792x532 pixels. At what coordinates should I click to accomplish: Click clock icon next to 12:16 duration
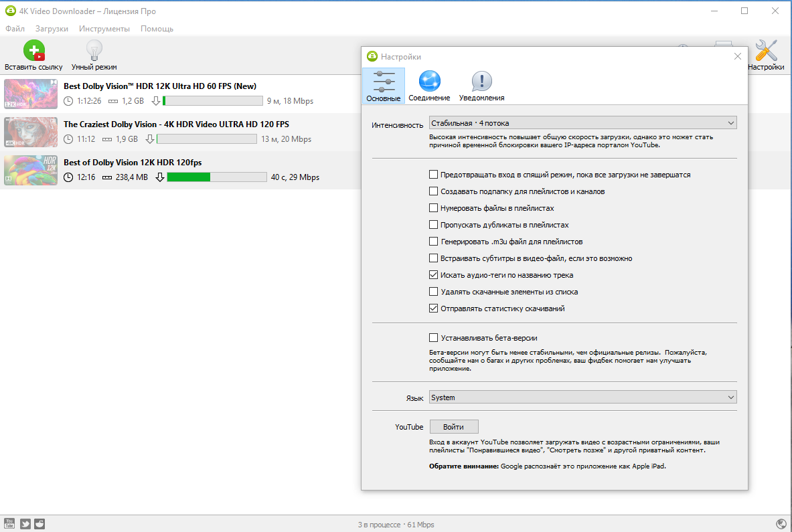68,177
